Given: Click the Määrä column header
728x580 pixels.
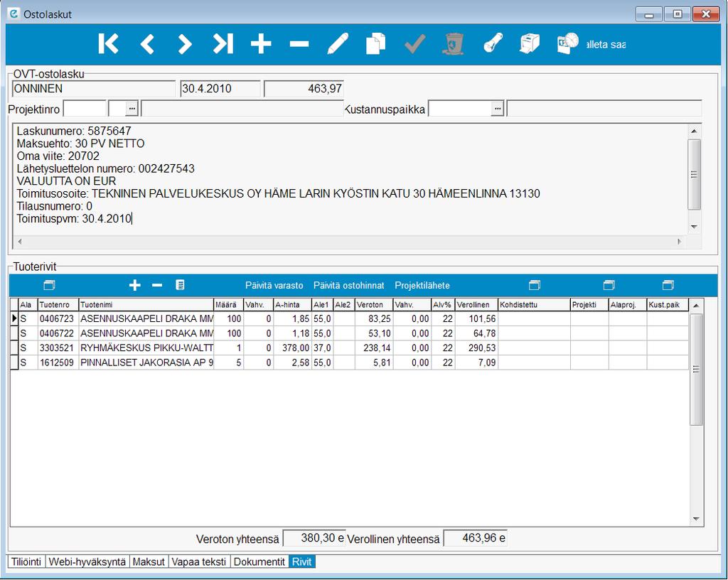Looking at the screenshot, I should (228, 305).
